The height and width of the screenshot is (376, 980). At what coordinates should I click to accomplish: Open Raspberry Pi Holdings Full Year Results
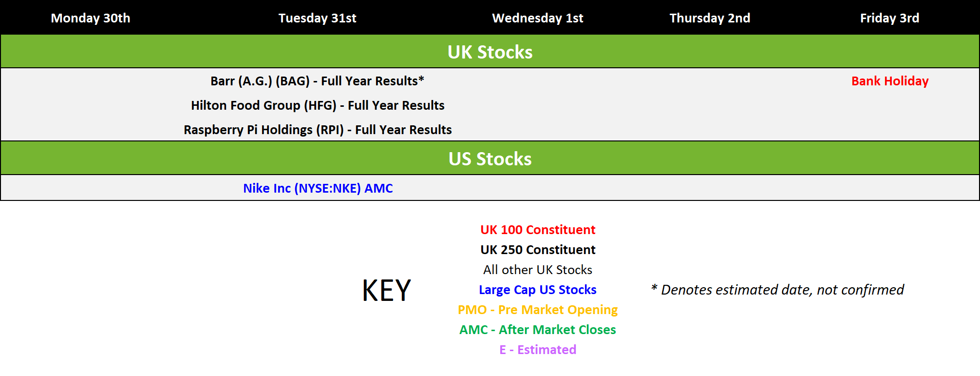pos(318,130)
